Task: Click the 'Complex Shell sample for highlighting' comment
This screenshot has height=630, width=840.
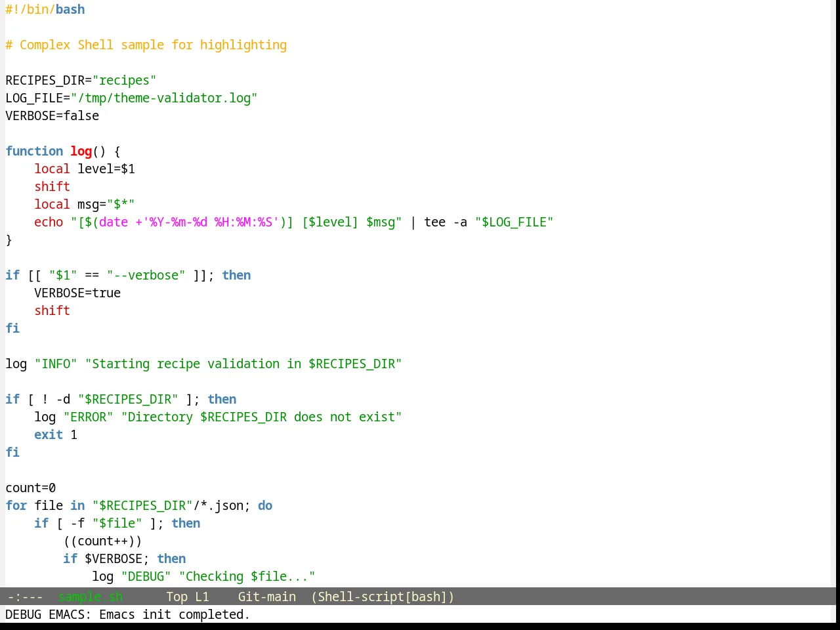Action: pyautogui.click(x=153, y=45)
